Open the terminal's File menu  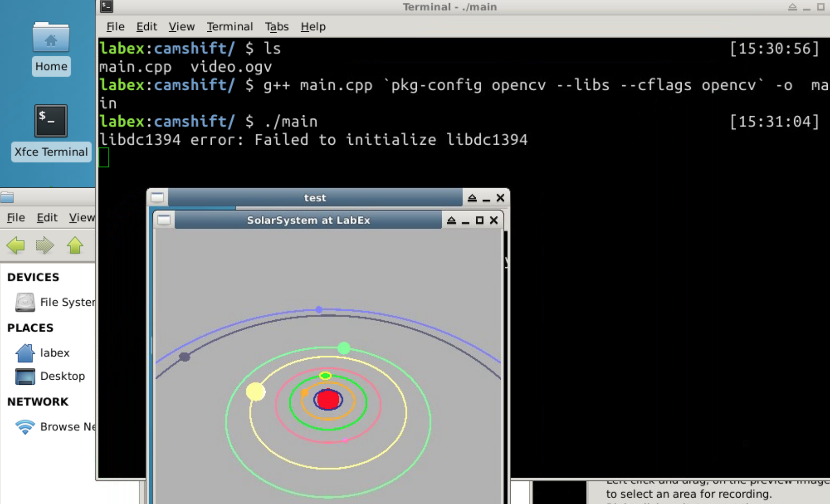click(x=115, y=27)
